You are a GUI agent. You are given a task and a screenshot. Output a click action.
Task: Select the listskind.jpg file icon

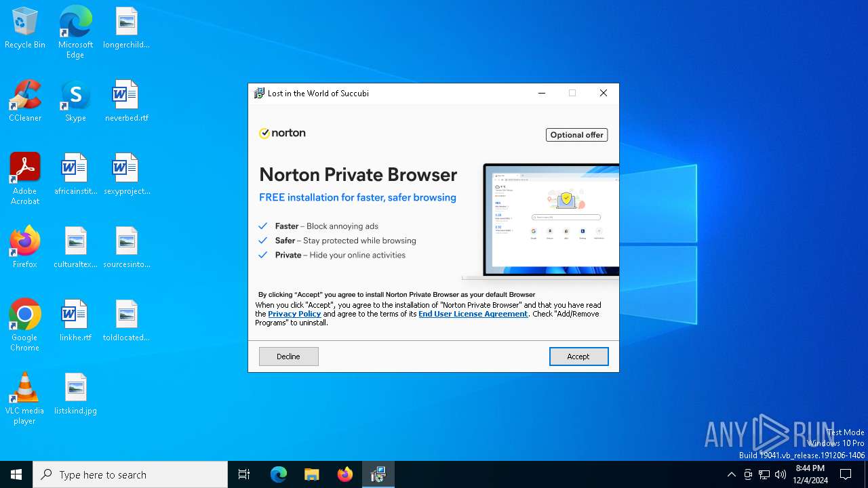click(x=75, y=394)
